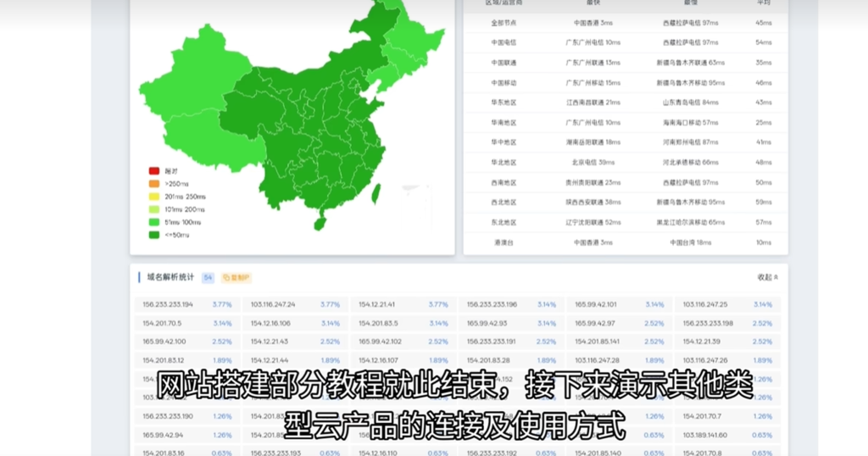This screenshot has height=456, width=868.
Task: Click IP 154.201.83.5
Action: point(377,323)
